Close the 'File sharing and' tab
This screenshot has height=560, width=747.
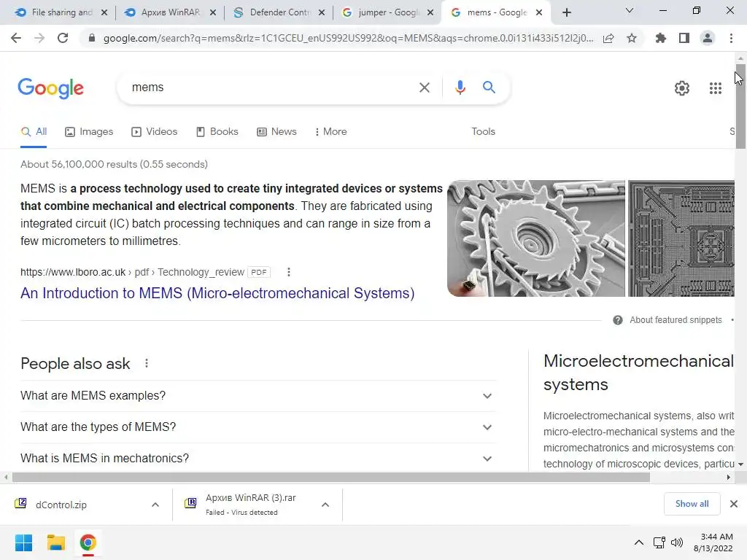[x=104, y=12]
